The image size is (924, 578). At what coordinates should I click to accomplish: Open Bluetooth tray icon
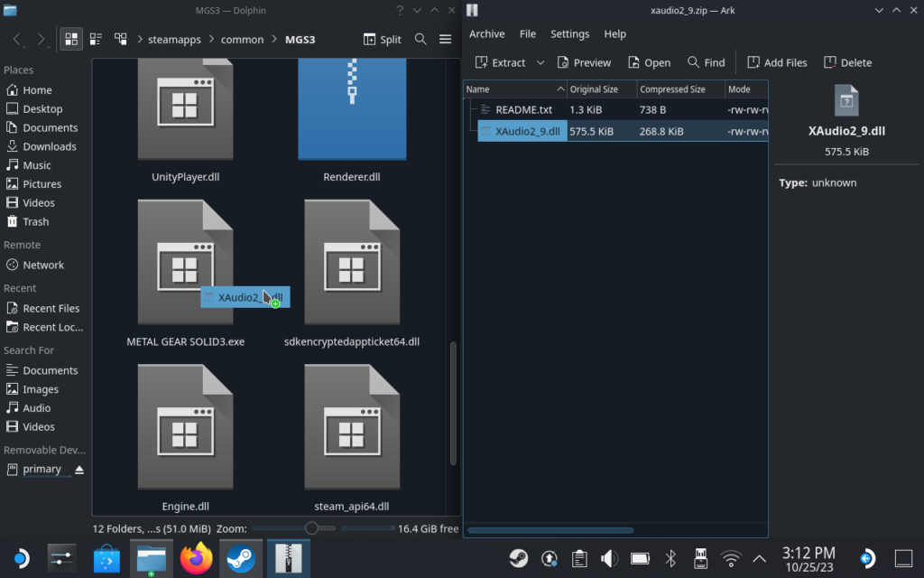tap(670, 558)
